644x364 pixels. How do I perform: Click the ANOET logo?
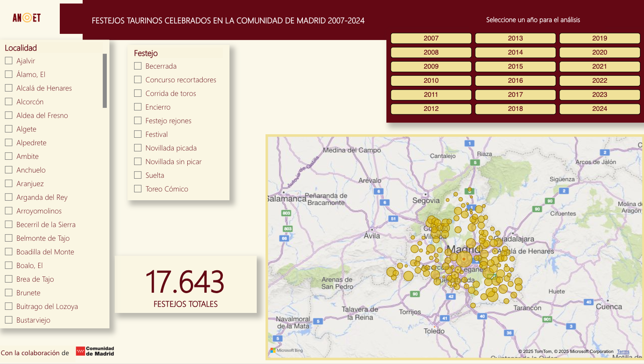click(26, 18)
